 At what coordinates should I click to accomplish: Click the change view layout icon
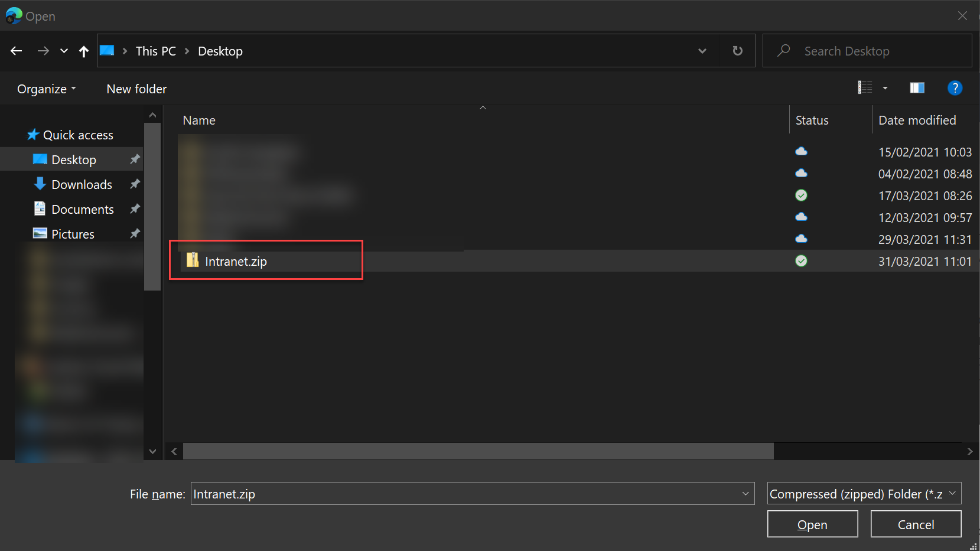[x=865, y=88]
